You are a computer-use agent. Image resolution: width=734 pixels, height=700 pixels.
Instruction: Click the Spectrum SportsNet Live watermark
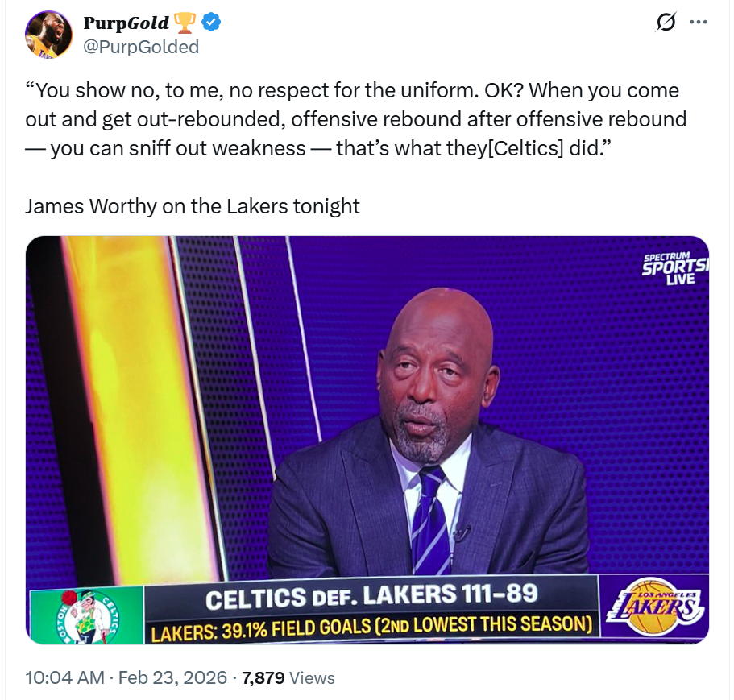click(x=674, y=268)
